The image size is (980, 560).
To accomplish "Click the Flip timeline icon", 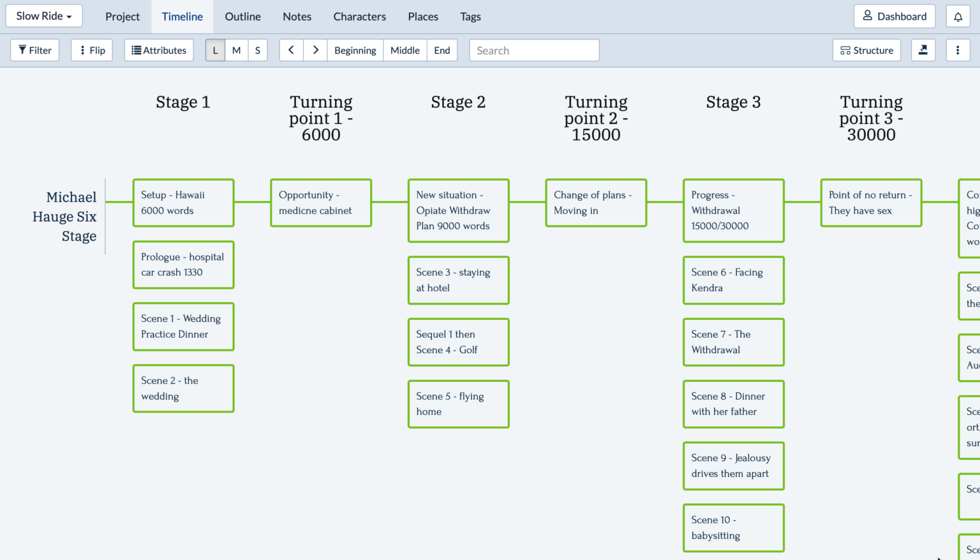I will coord(91,50).
